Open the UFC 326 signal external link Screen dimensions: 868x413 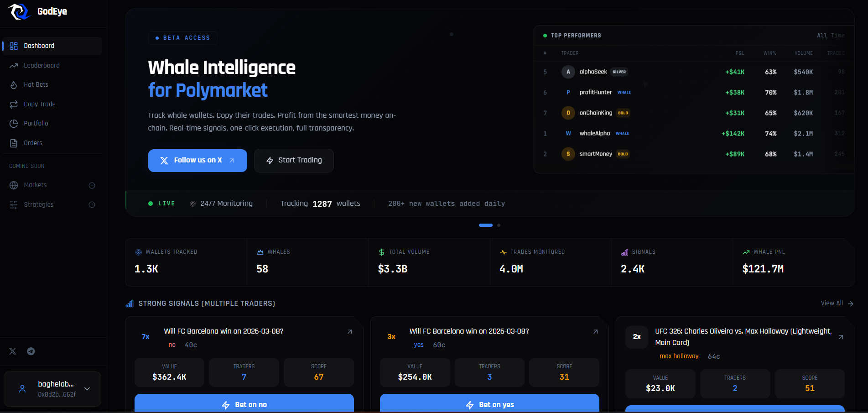(841, 337)
